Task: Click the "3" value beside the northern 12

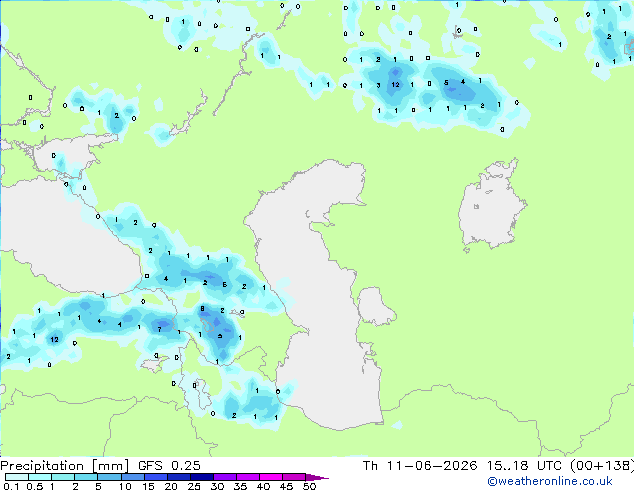Action: 378,85
